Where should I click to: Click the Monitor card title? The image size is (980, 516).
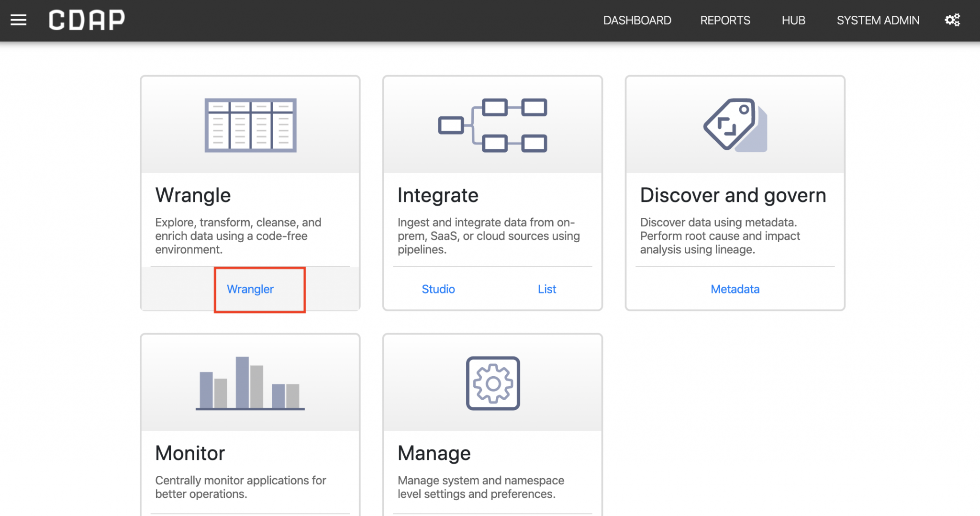[x=190, y=453]
